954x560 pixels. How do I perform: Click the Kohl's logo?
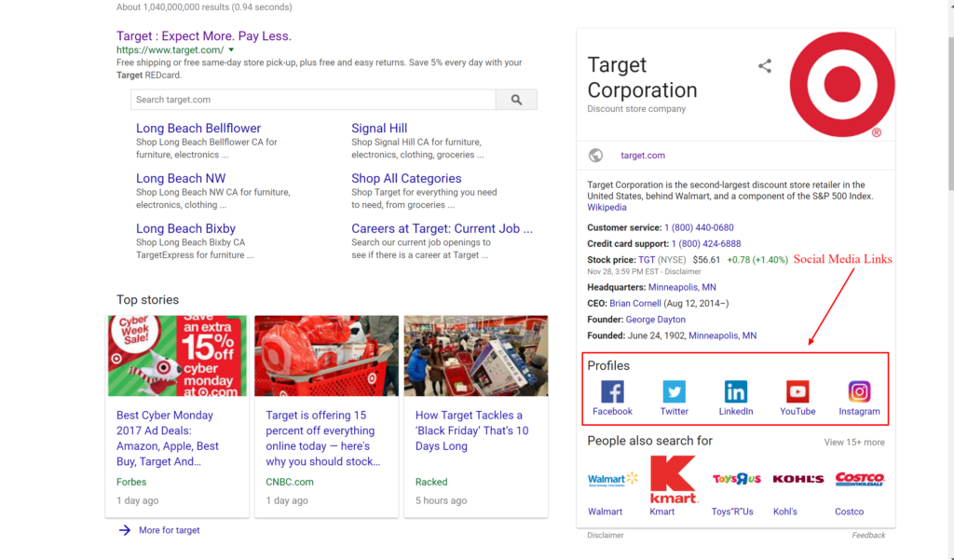point(798,479)
